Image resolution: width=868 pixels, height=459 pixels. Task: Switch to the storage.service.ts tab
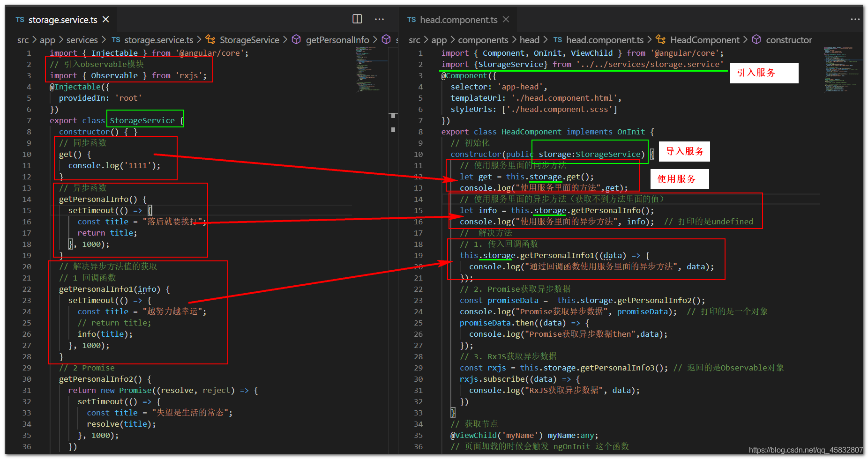click(63, 20)
